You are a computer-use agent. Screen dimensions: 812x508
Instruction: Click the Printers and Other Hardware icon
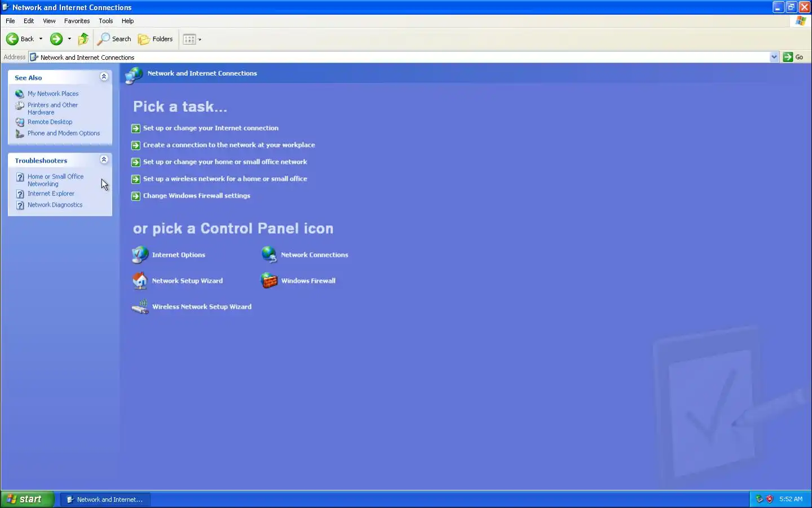pos(20,106)
